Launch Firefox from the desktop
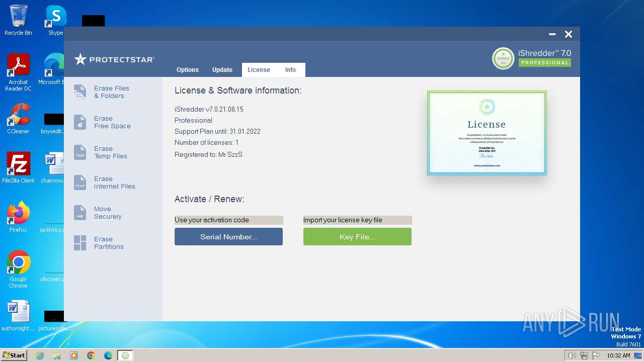Viewport: 644px width, 362px height. tap(18, 217)
